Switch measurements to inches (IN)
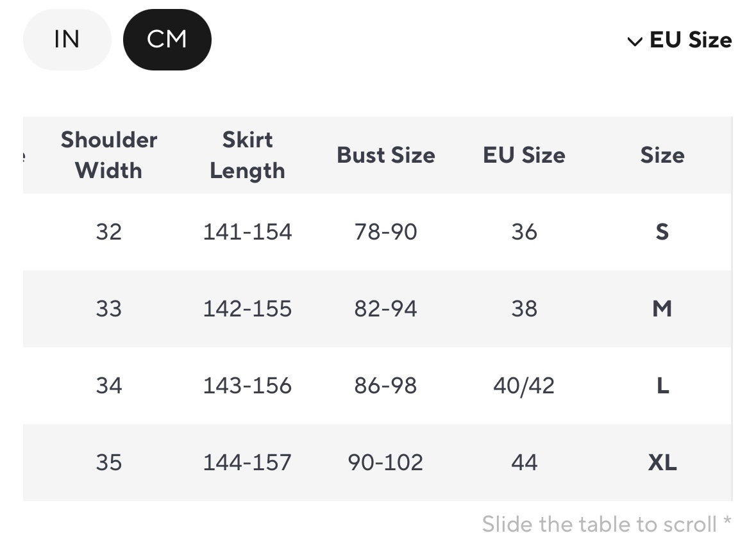Viewport: 756px width, 533px height. click(67, 40)
